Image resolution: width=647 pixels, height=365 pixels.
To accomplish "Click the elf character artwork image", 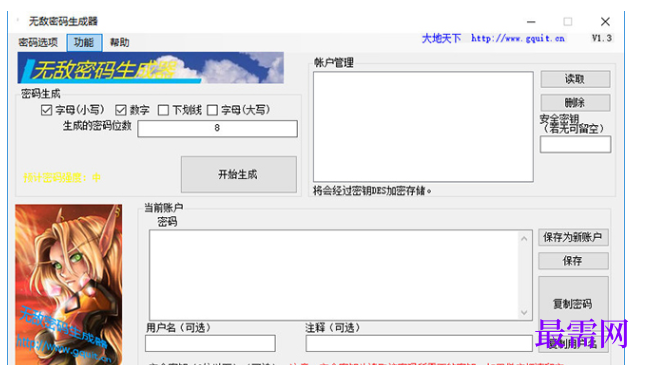I will coord(68,285).
